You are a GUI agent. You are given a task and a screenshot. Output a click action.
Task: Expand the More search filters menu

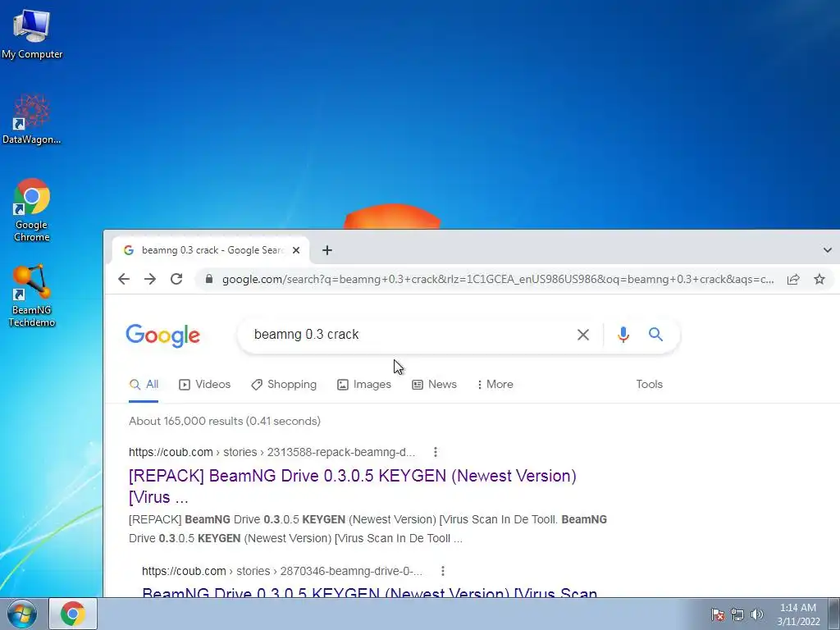tap(495, 384)
